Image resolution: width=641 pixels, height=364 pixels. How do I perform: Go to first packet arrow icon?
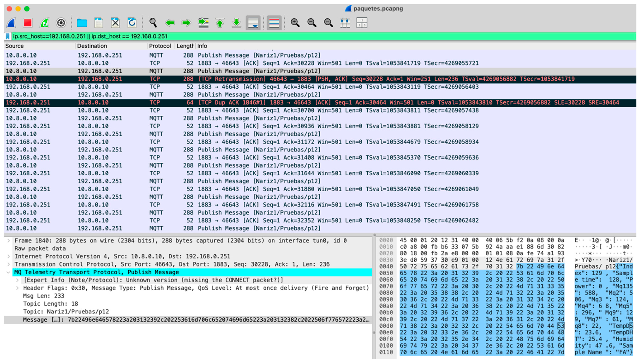click(220, 23)
